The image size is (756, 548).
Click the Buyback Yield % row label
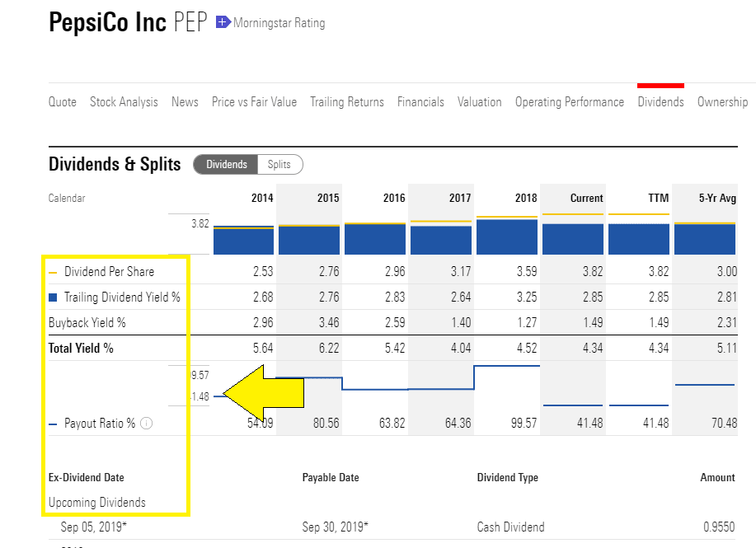[x=87, y=323]
